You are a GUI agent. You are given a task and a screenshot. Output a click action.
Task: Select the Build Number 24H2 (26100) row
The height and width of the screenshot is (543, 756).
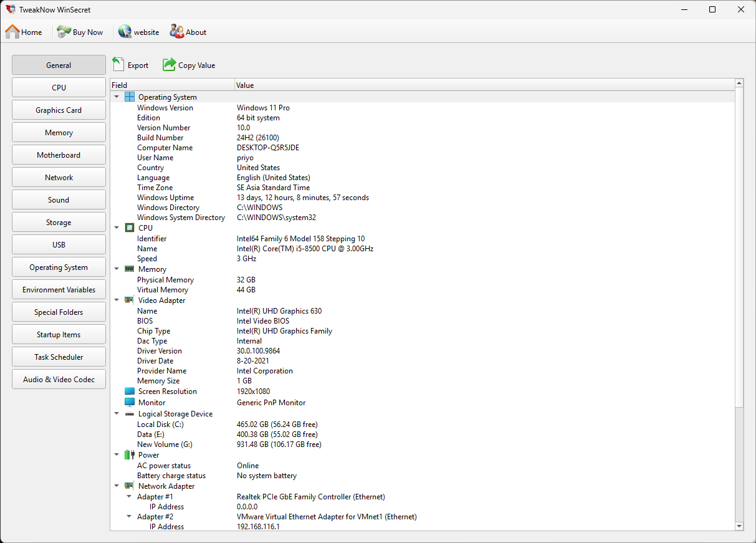423,138
